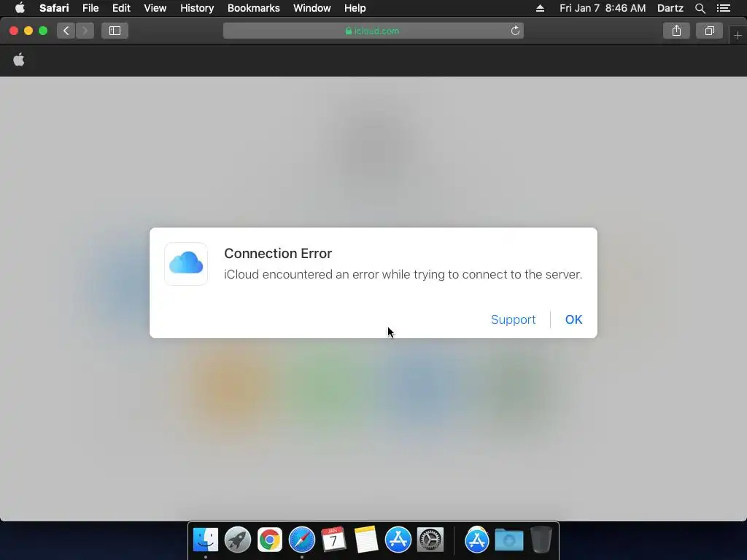
Task: Show the tab overview in Safari
Action: (x=709, y=31)
